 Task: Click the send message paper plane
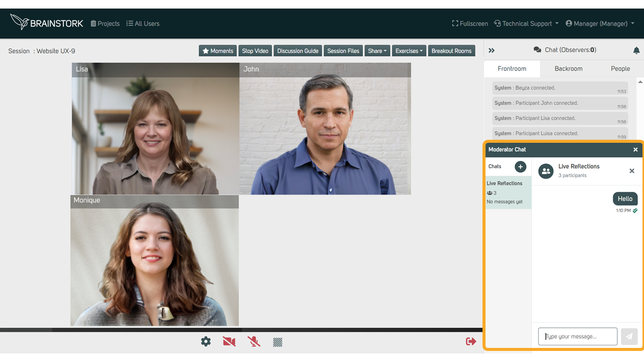[629, 336]
